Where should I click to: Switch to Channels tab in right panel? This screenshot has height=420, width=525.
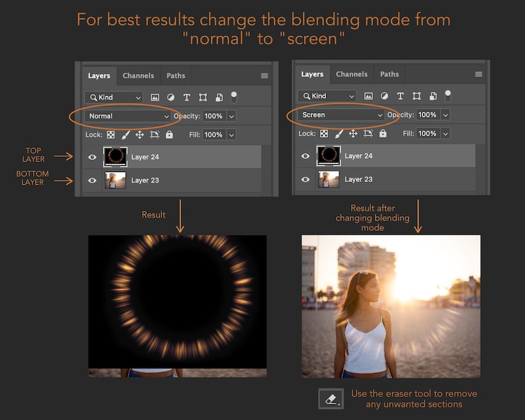point(352,74)
